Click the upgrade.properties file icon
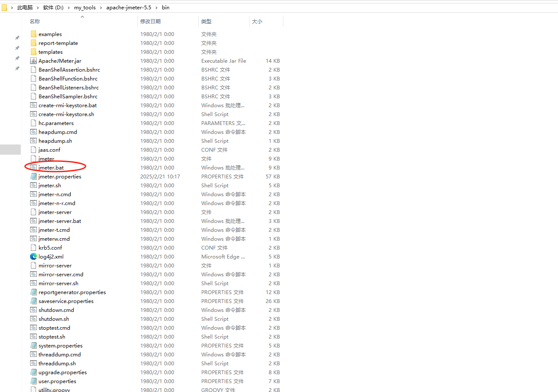This screenshot has height=392, width=558. pos(33,372)
